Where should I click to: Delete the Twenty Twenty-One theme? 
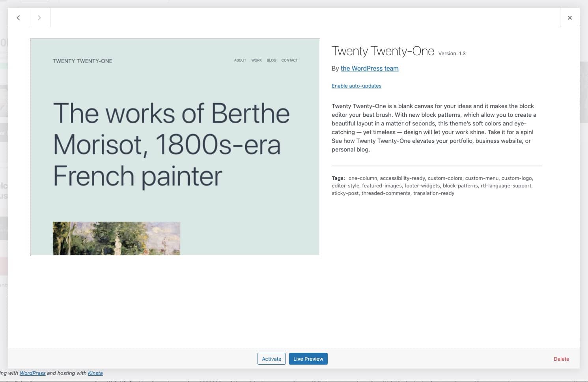(x=561, y=359)
